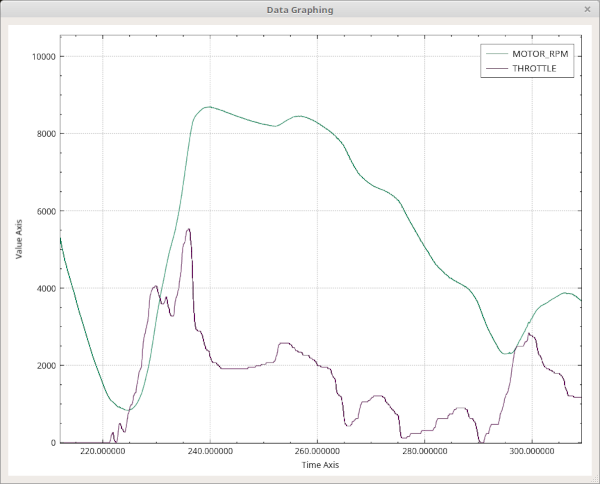This screenshot has width=600, height=484.
Task: Click the 240.000000 time tick label
Action: 210,451
